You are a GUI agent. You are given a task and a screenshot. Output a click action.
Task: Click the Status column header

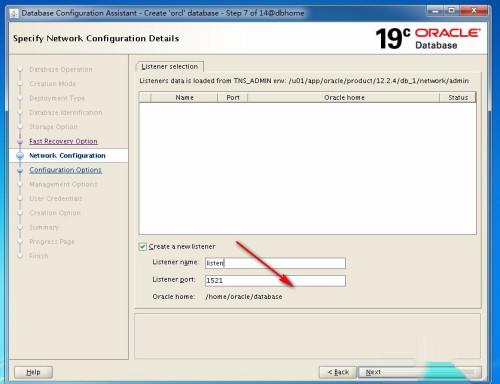[x=458, y=97]
